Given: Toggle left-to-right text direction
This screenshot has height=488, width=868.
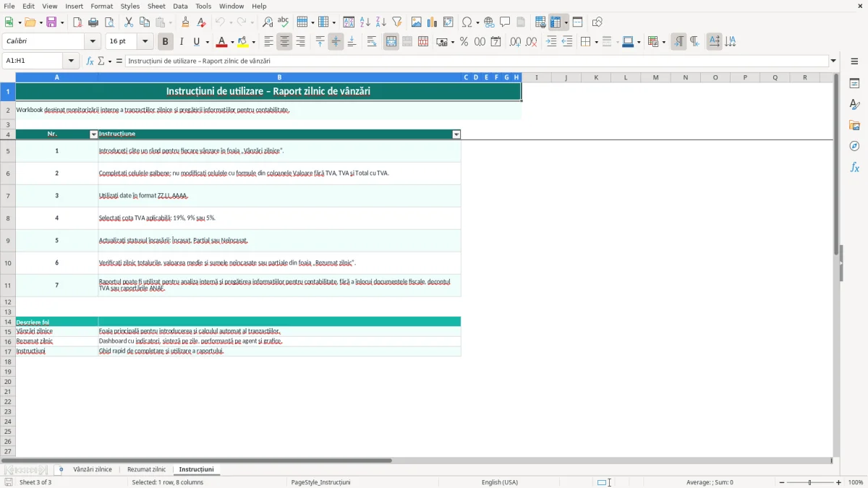Looking at the screenshot, I should 678,42.
